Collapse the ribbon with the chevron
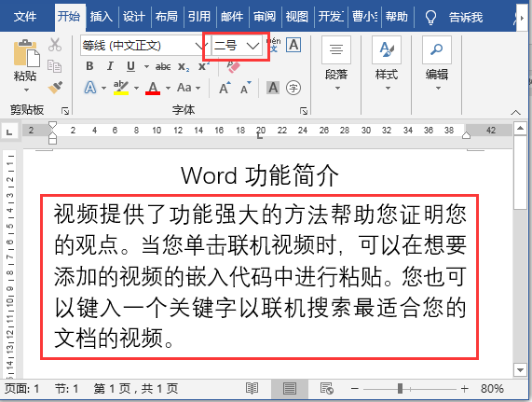The height and width of the screenshot is (402, 532). (516, 112)
